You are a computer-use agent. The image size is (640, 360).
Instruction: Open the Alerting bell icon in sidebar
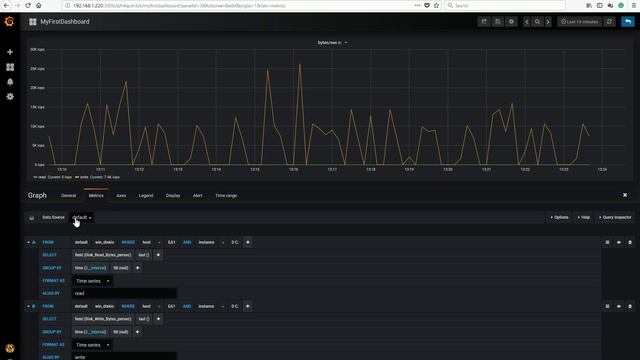pyautogui.click(x=10, y=82)
